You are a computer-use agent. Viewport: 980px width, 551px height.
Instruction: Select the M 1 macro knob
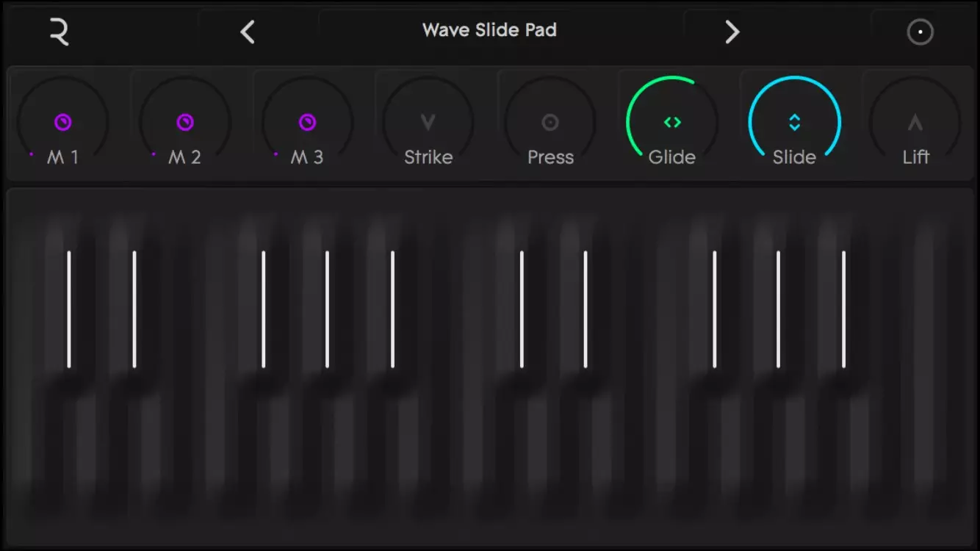point(63,123)
